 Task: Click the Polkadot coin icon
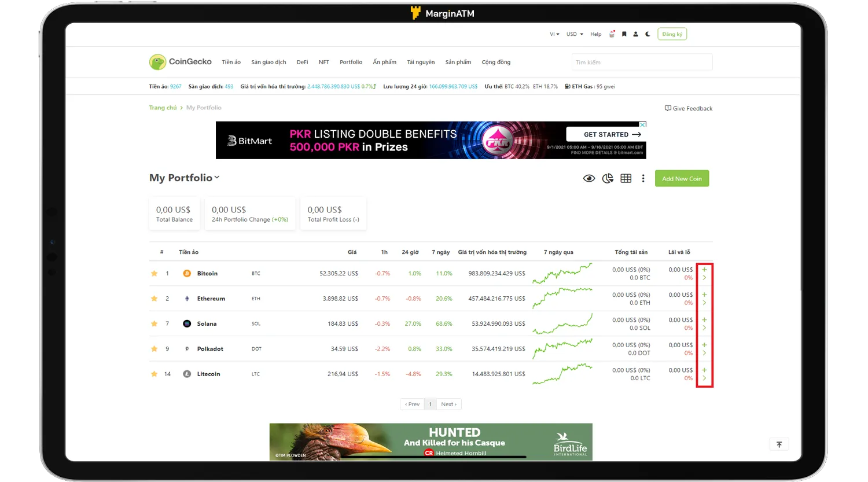[x=187, y=349]
